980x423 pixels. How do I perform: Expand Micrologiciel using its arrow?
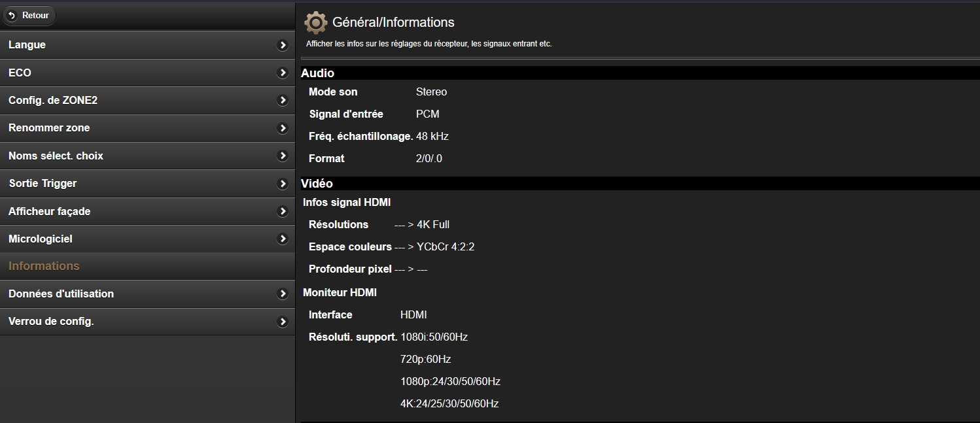pos(283,239)
